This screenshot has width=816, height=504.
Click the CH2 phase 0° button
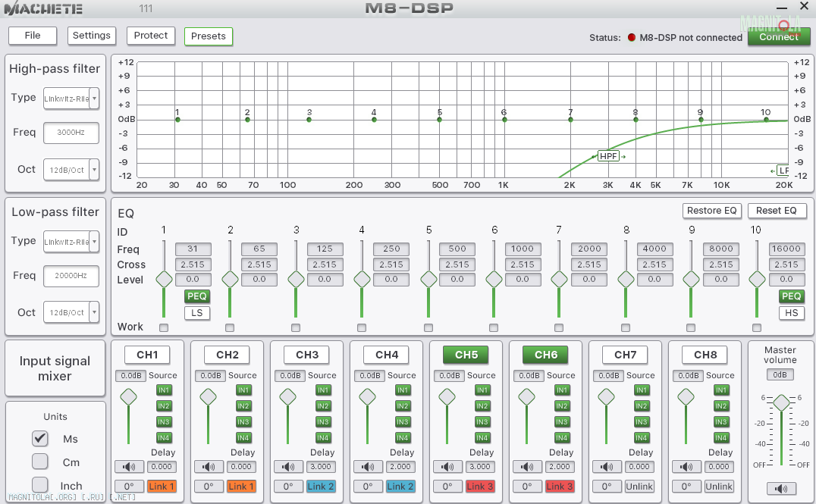[208, 487]
